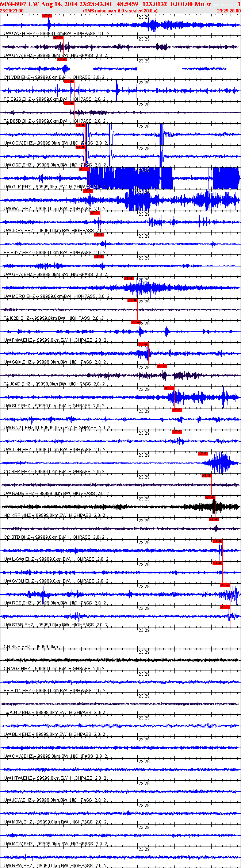The height and width of the screenshot is (868, 241).
Task: Click the red pick marker on CC.SEP trace
Action: 203,454
